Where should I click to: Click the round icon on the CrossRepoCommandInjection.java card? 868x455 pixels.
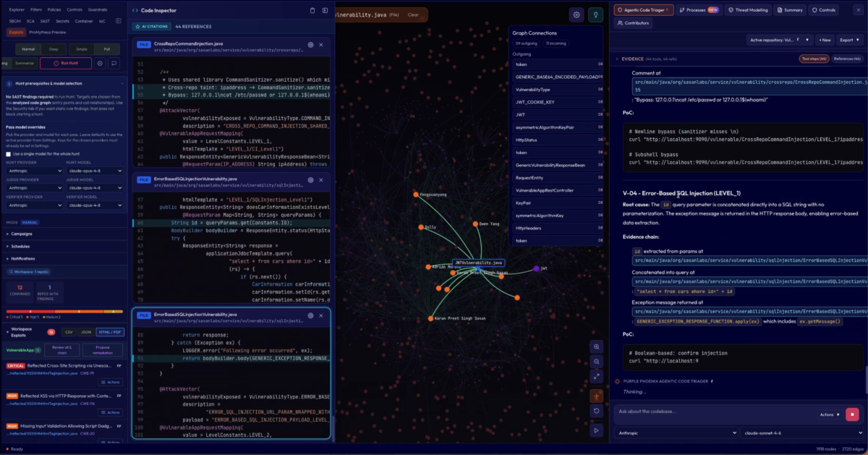[311, 44]
